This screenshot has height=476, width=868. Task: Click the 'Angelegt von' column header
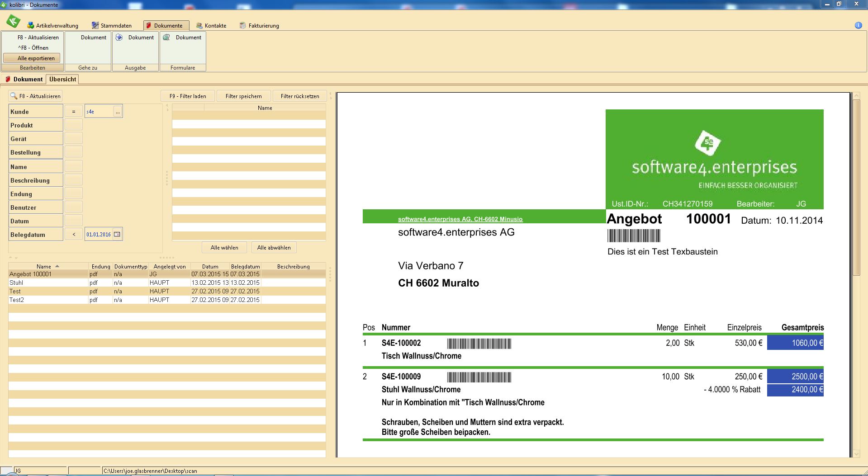pos(170,266)
